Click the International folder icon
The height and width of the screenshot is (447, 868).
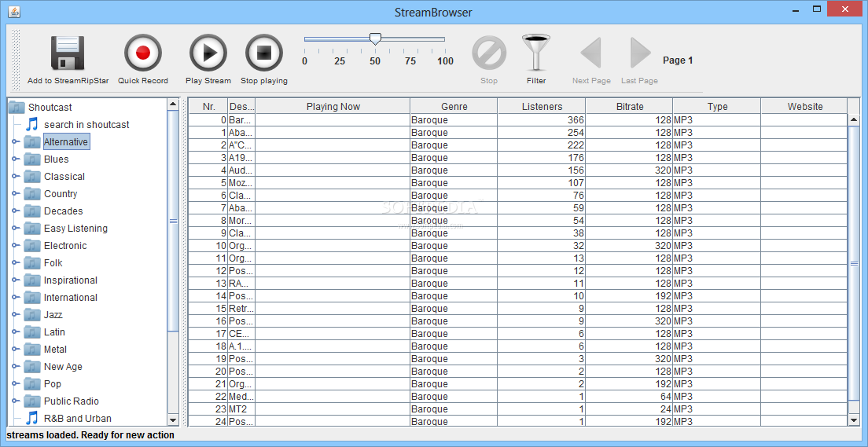33,298
